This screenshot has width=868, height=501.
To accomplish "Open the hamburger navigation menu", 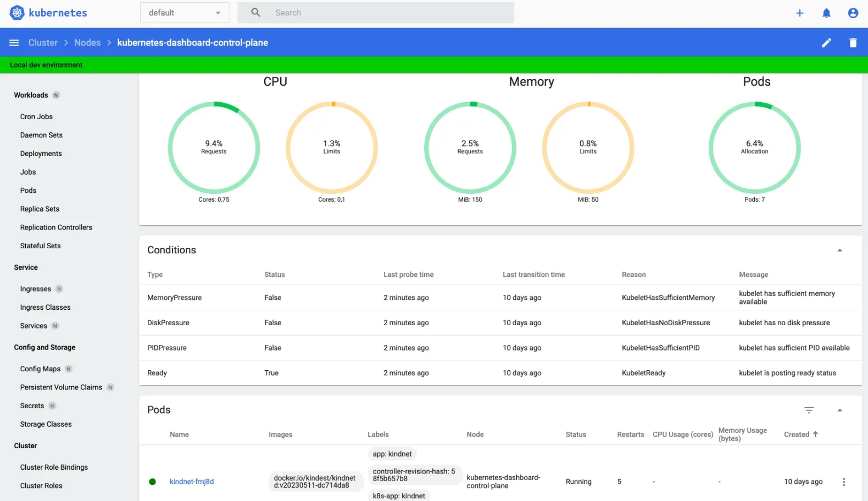I will pyautogui.click(x=14, y=43).
